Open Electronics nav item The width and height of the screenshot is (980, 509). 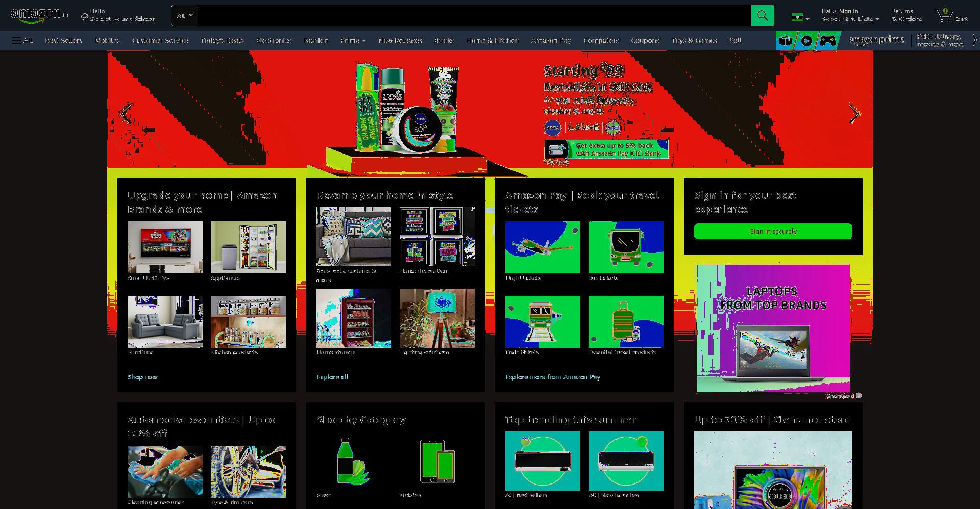click(x=274, y=40)
